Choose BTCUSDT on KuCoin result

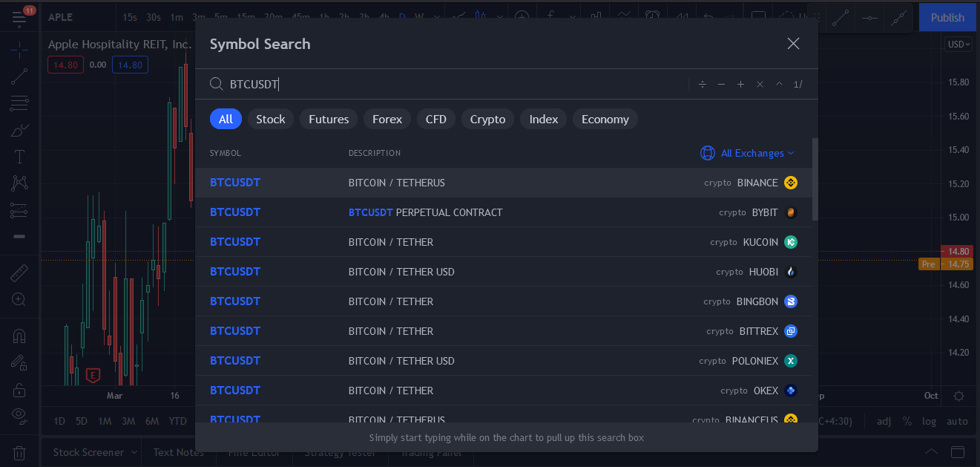(504, 242)
